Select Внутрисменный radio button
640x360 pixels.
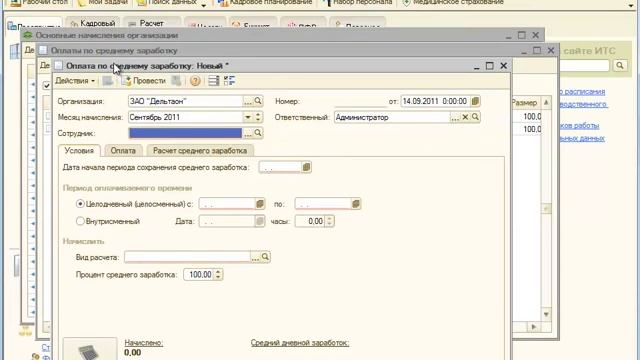click(80, 221)
